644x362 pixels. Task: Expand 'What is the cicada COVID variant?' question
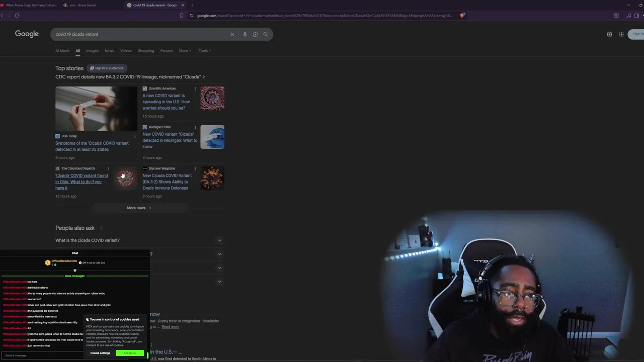139,240
